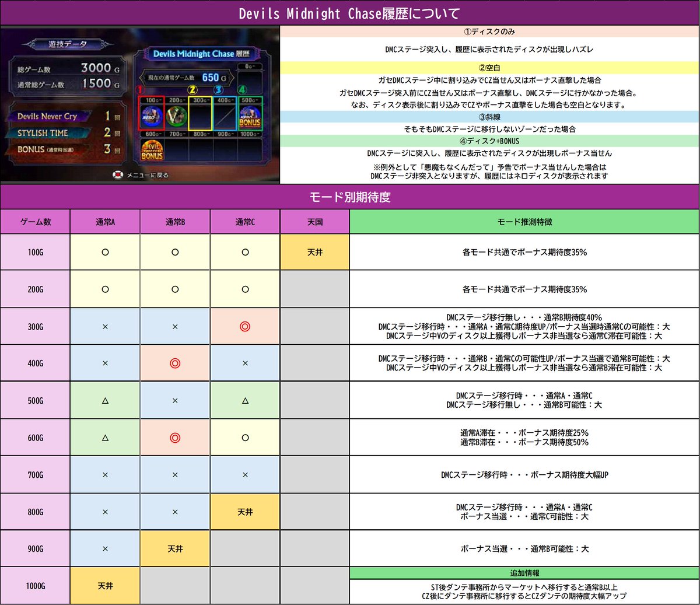Select the Nero's BONUS icon in 500G slot

pyautogui.click(x=250, y=117)
